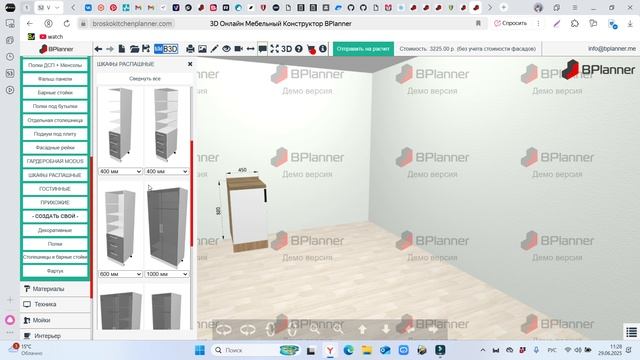Open 'ПРИХОЖИЕ' category
This screenshot has height=360, width=640.
point(55,202)
